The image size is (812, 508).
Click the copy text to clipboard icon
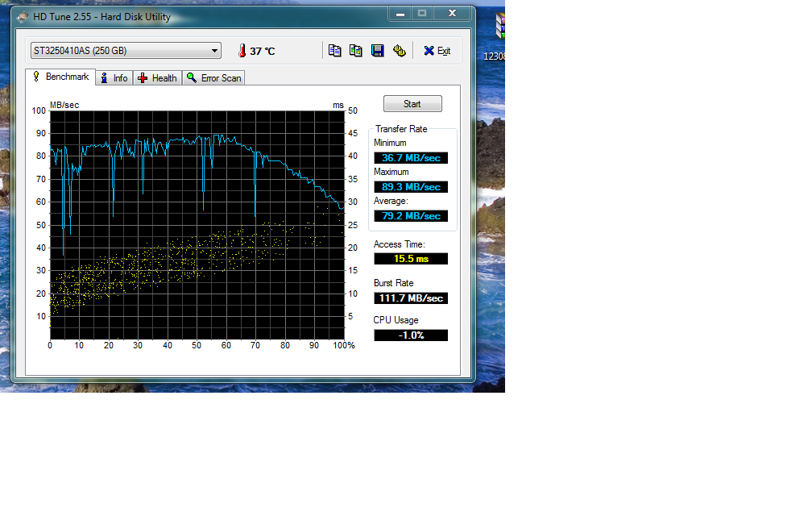pyautogui.click(x=335, y=51)
